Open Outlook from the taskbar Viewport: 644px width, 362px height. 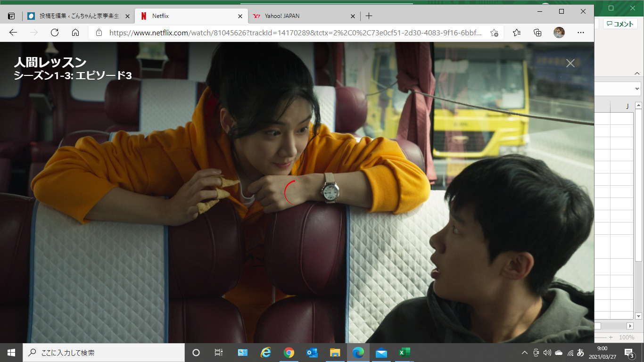pos(312,353)
